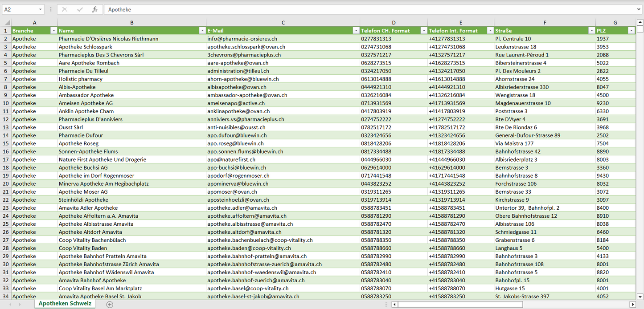
Task: Select row 10 header
Action: (x=6, y=103)
